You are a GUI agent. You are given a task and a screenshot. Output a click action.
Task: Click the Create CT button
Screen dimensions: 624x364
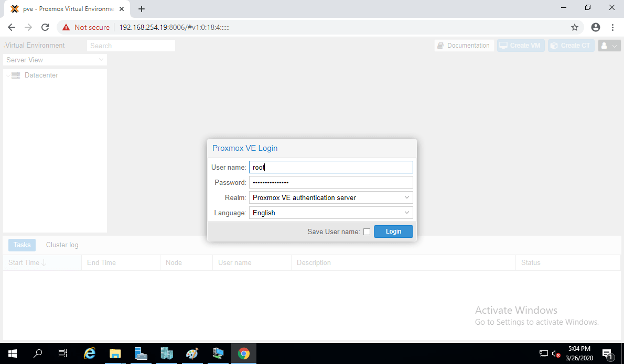[x=571, y=46]
